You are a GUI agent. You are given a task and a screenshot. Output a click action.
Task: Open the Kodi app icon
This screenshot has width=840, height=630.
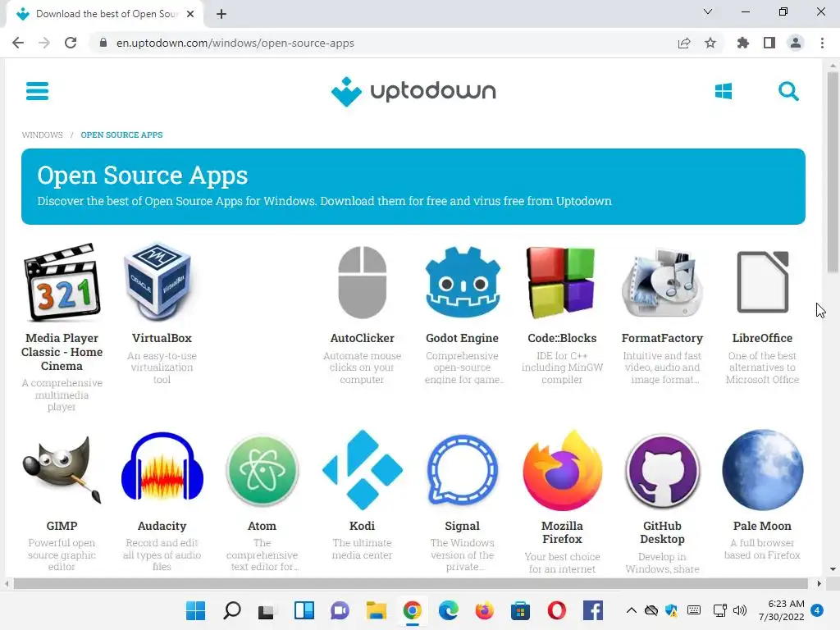pyautogui.click(x=362, y=470)
